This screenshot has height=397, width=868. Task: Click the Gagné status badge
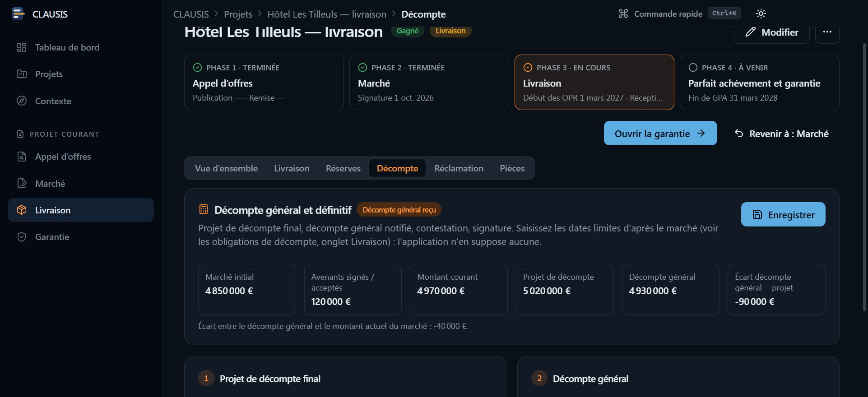point(408,31)
